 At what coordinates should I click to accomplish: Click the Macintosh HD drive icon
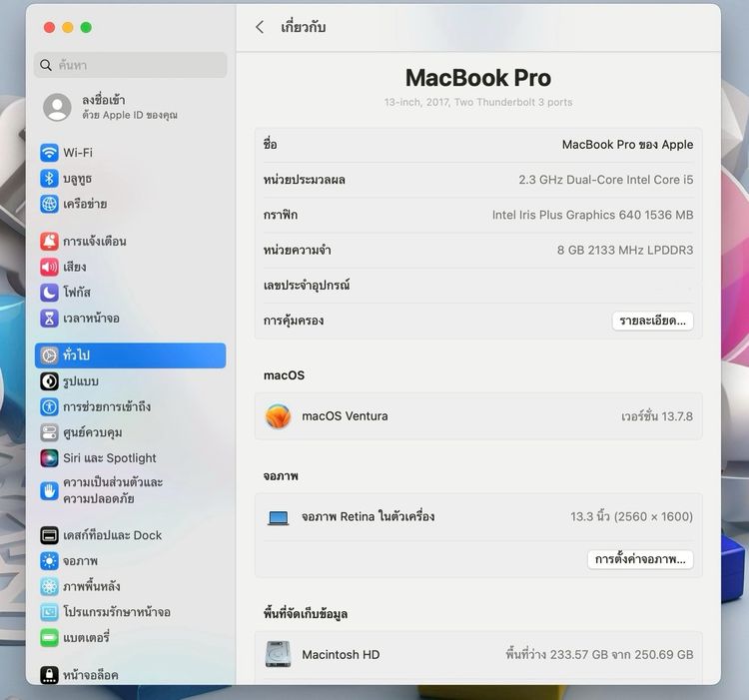[278, 654]
